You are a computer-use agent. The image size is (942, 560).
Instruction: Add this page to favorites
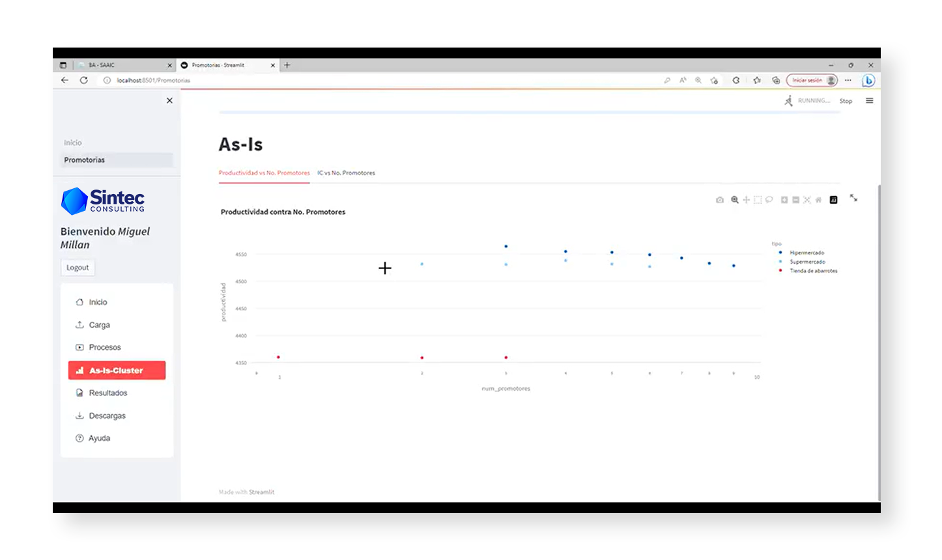click(714, 80)
